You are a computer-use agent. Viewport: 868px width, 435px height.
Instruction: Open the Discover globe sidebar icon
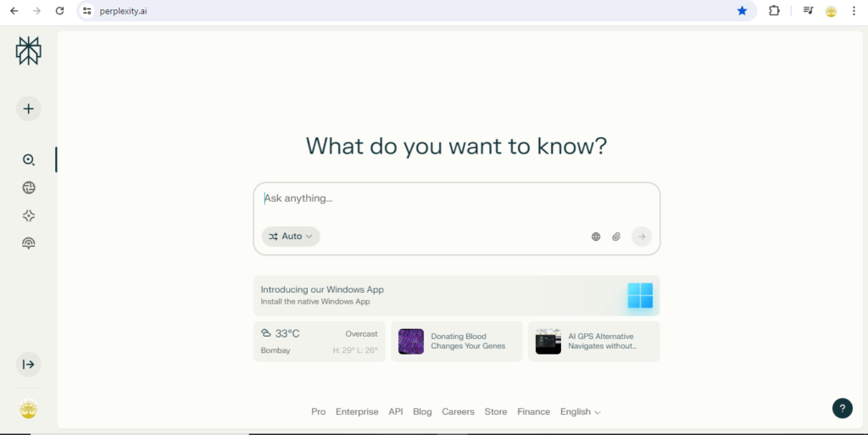pos(28,187)
